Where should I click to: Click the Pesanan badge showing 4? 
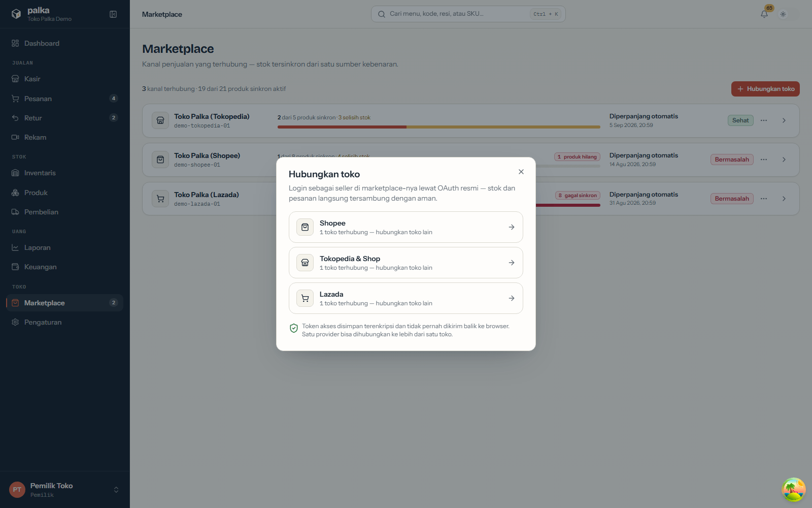pyautogui.click(x=114, y=99)
